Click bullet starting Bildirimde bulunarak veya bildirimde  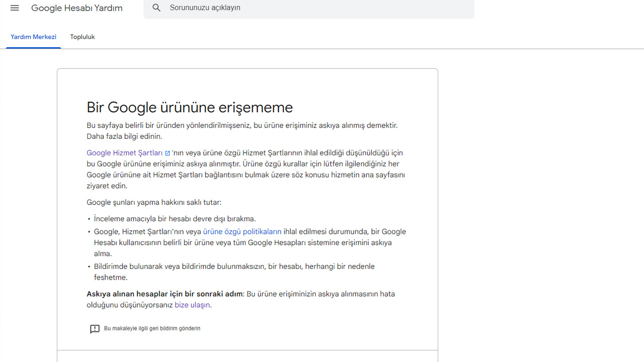[234, 272]
